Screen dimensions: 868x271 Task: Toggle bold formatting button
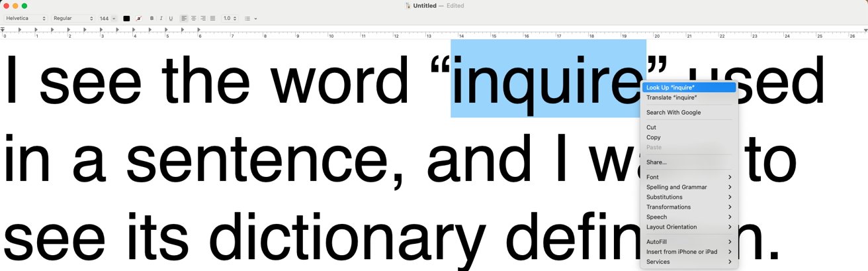pos(152,19)
